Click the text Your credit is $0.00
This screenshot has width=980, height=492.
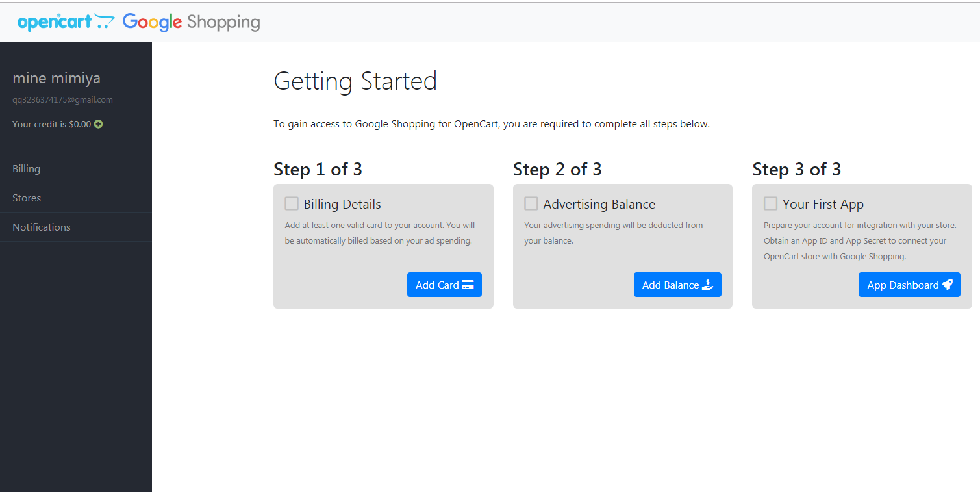coord(51,124)
